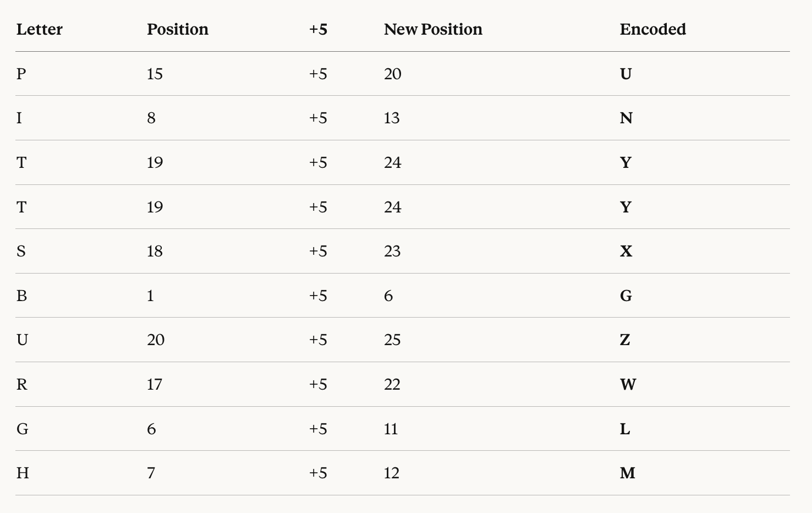The width and height of the screenshot is (812, 513).
Task: Click position value 18 for S
Action: click(155, 251)
